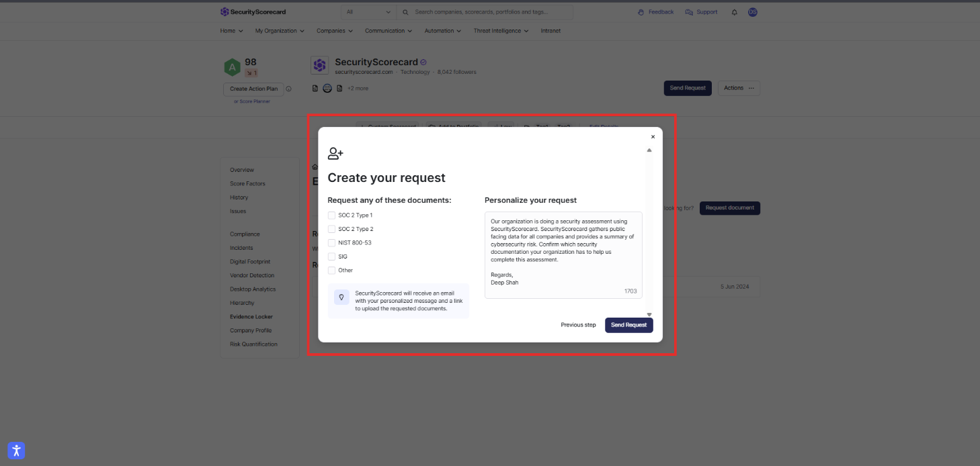Open Company Profile in the sidebar
Image resolution: width=980 pixels, height=466 pixels.
tap(251, 330)
